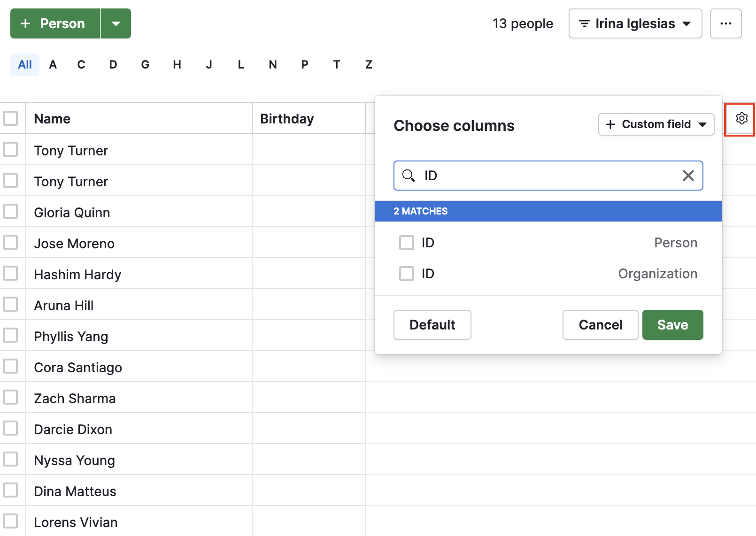The height and width of the screenshot is (536, 756).
Task: Clear the ID search with the X icon
Action: tap(688, 176)
